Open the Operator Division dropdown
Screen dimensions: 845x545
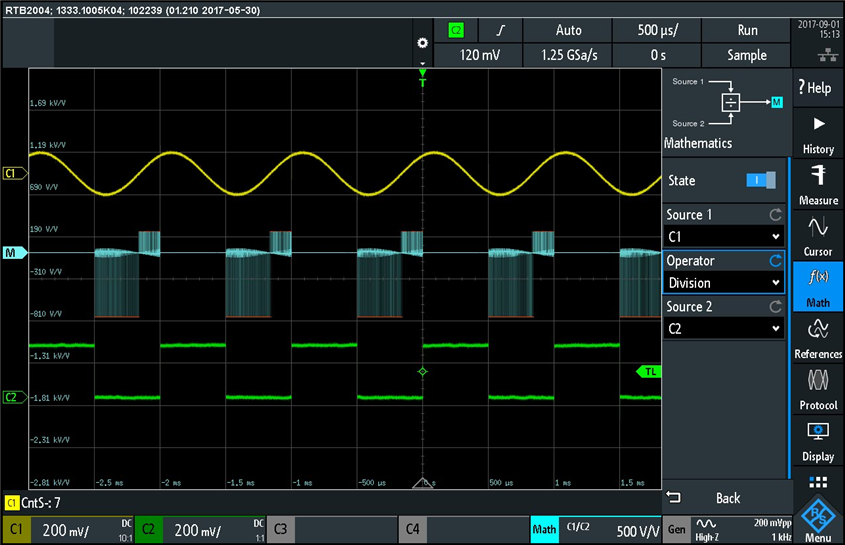tap(723, 283)
